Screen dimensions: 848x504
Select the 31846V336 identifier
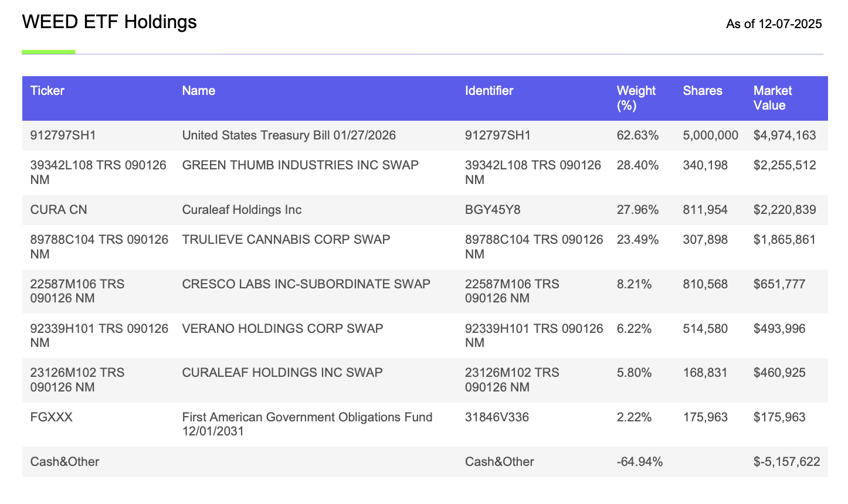[497, 417]
